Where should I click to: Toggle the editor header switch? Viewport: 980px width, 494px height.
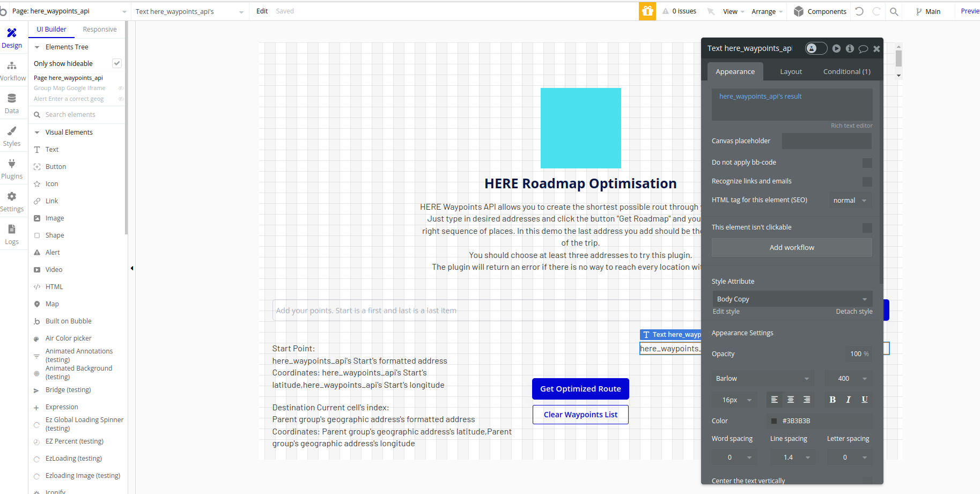tap(816, 48)
